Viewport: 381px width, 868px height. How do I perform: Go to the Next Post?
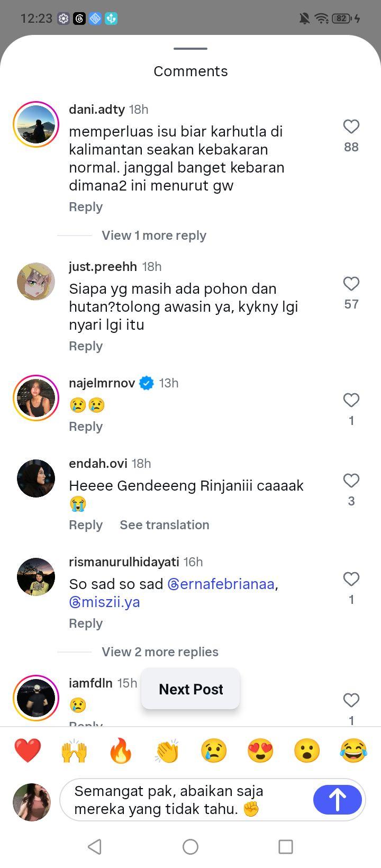(x=190, y=689)
